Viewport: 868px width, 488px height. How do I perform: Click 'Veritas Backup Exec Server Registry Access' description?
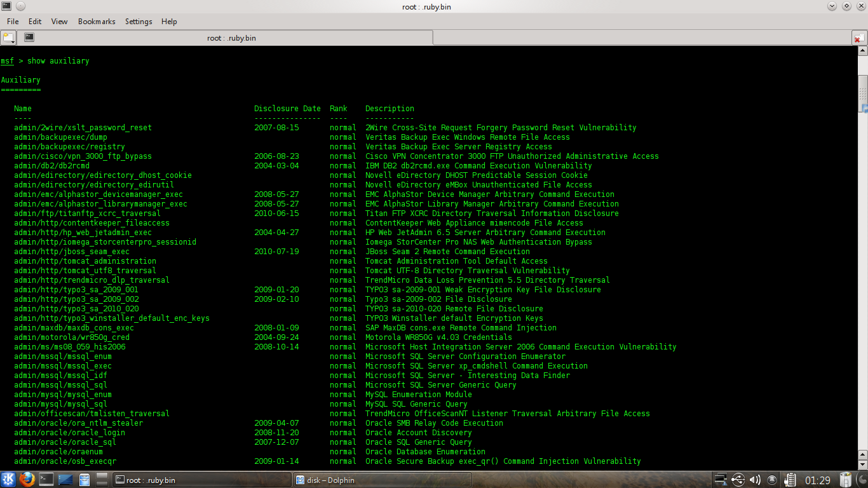(459, 147)
